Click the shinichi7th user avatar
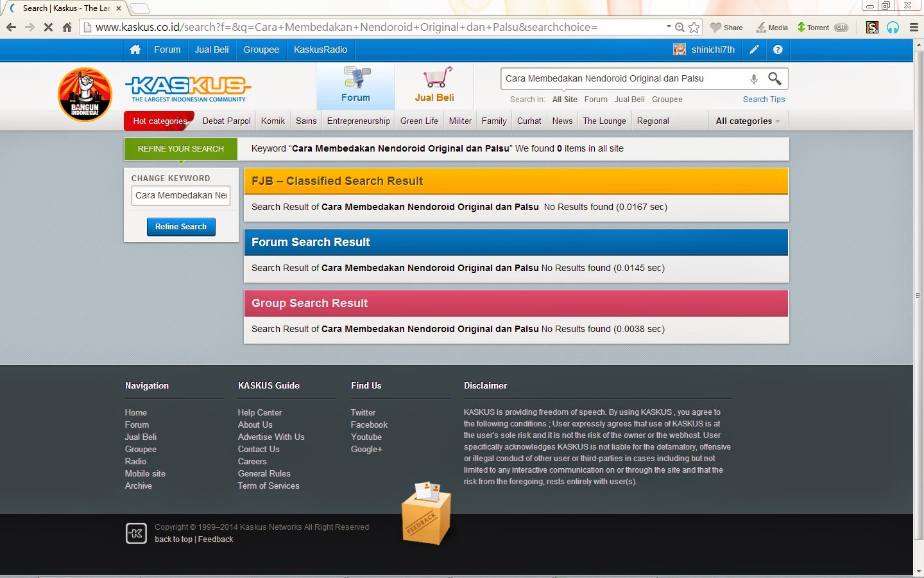 [680, 49]
